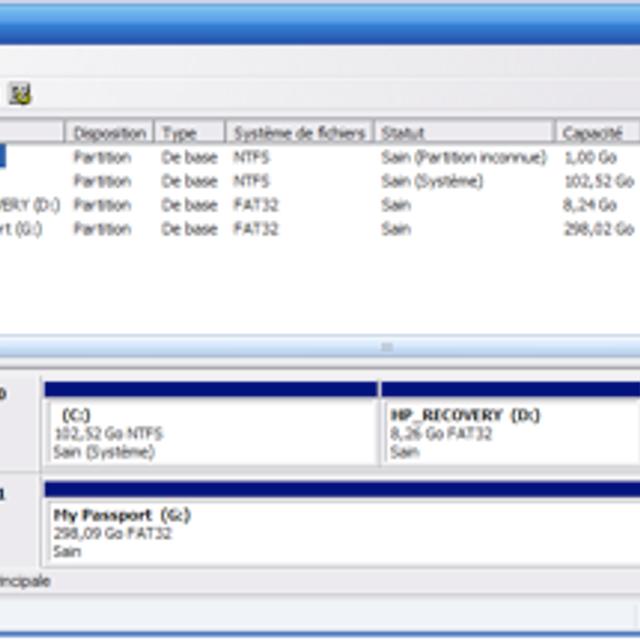Click capacity value 1,00 Go
Viewport: 640px width, 640px height.
point(590,157)
